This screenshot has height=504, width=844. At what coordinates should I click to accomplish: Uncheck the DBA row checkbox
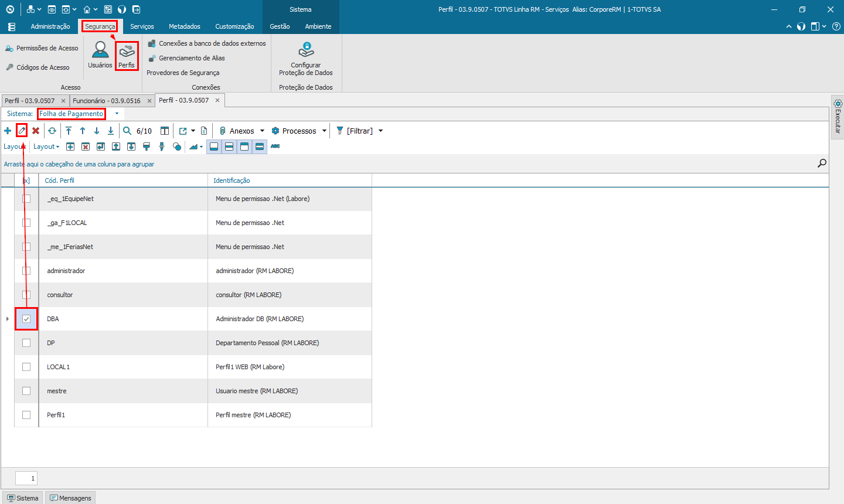[x=26, y=319]
